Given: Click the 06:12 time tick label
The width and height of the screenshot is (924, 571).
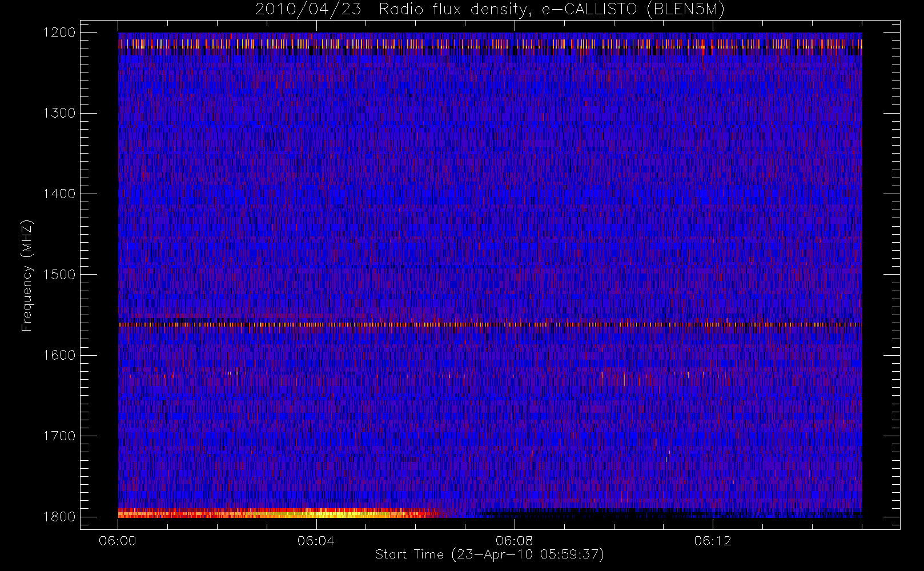Looking at the screenshot, I should (x=713, y=541).
